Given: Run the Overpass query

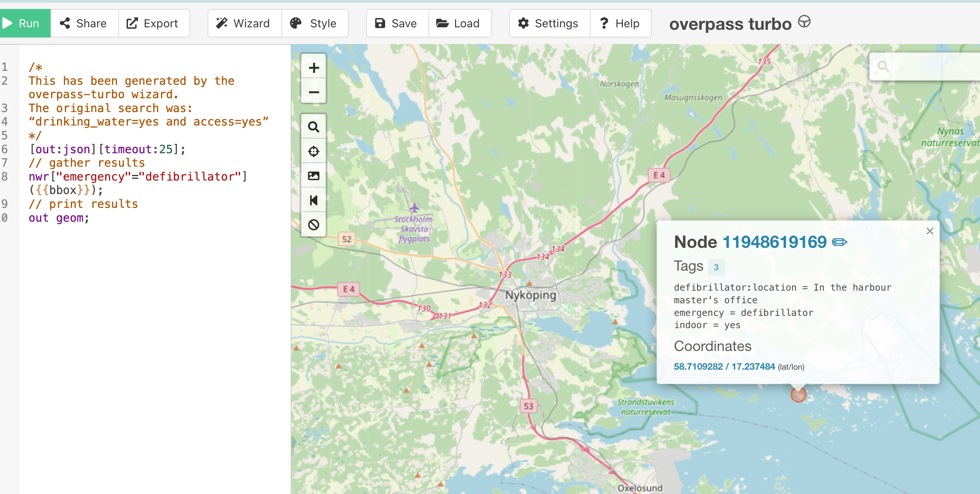Looking at the screenshot, I should point(24,23).
